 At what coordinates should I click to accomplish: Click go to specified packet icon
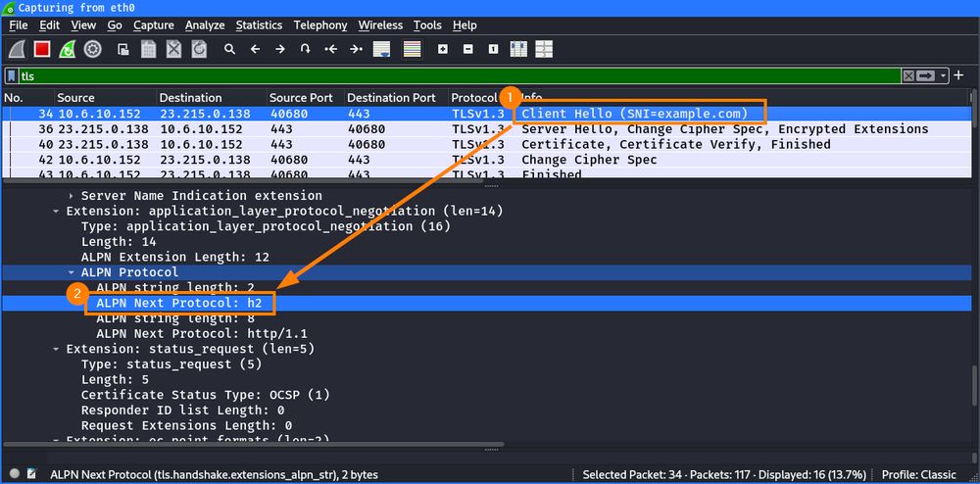click(305, 49)
